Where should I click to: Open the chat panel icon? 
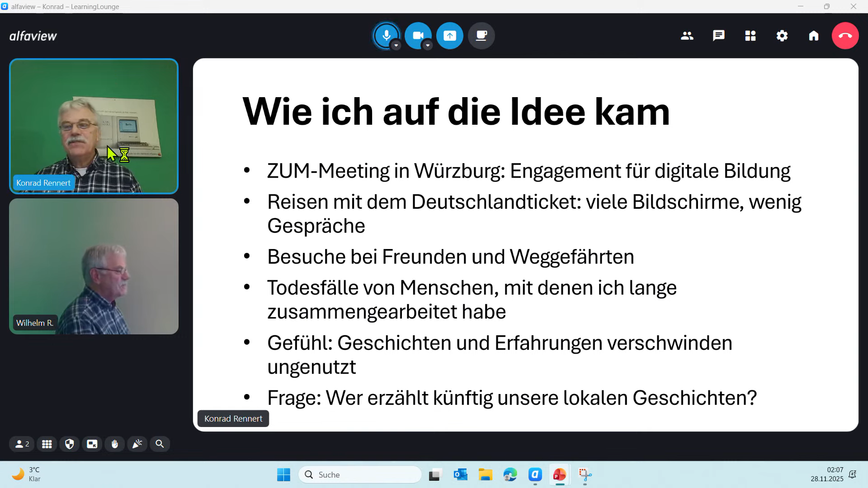click(718, 36)
